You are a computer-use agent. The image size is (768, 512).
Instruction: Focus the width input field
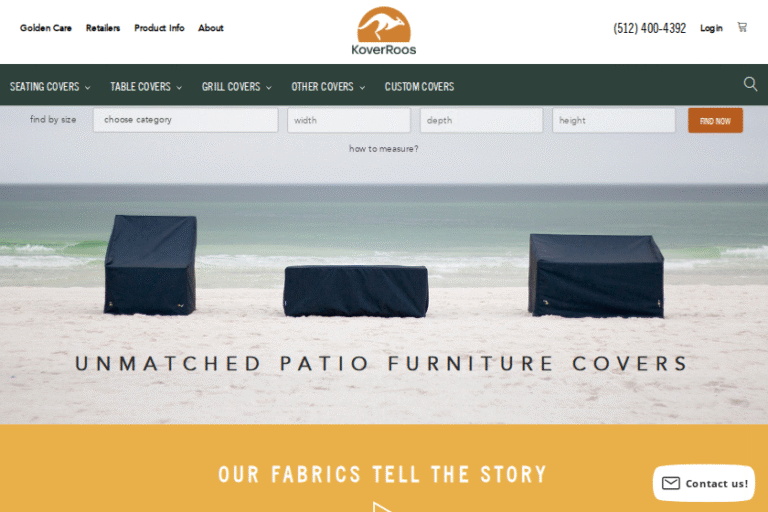tap(349, 120)
